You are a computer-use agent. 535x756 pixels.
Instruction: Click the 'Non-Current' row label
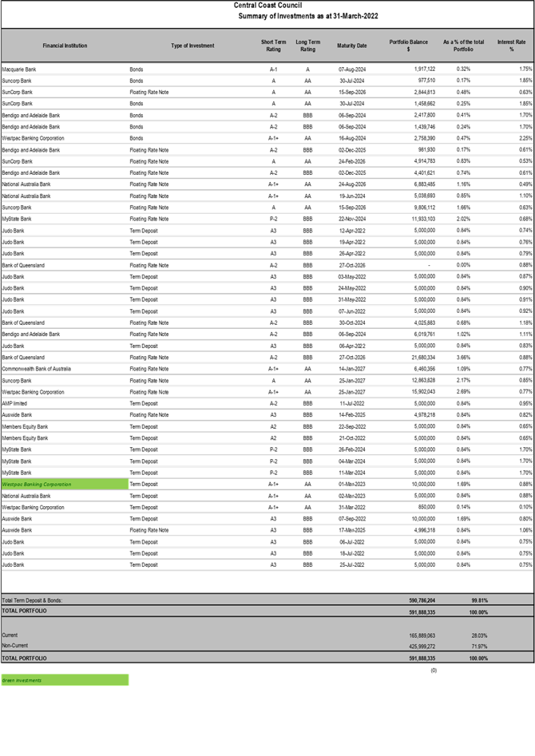[15, 646]
